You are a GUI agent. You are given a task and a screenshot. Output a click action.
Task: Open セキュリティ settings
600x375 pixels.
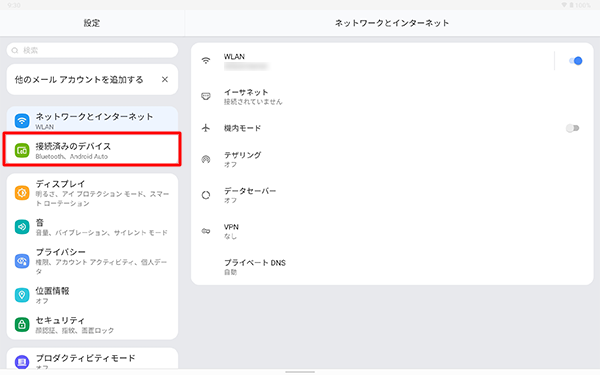[x=92, y=324]
